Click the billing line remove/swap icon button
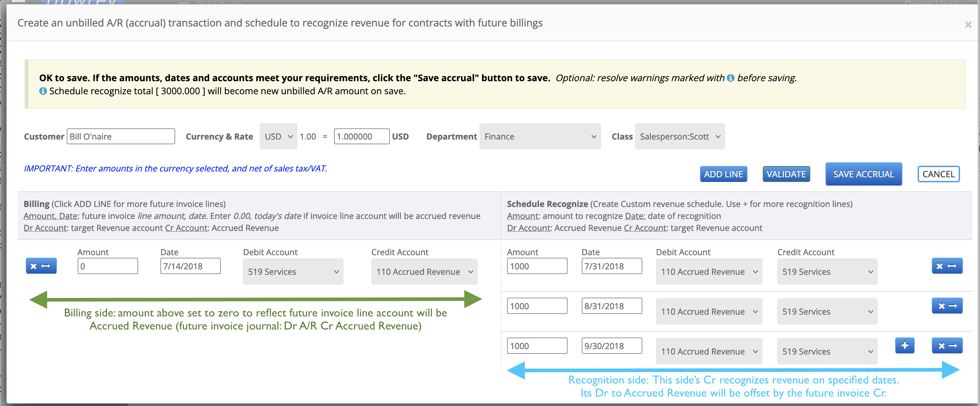The width and height of the screenshot is (980, 406). [41, 266]
